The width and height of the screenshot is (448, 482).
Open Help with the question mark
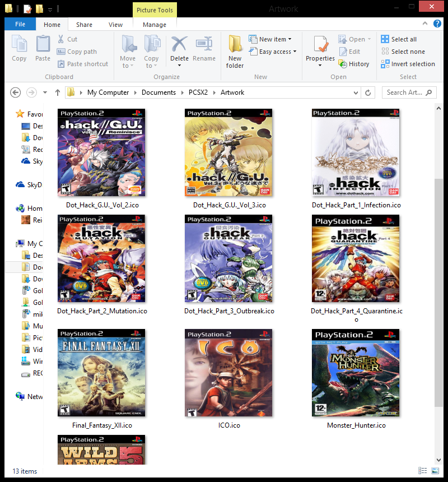[x=437, y=24]
